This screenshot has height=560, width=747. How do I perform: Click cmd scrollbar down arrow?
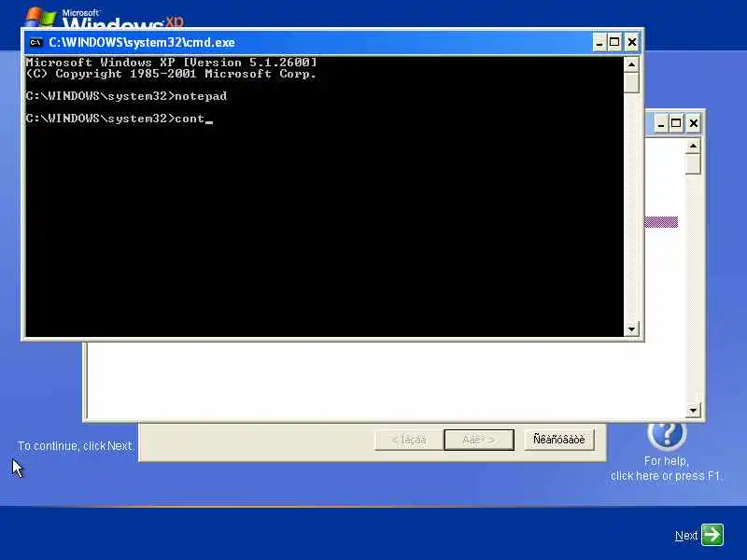pos(631,329)
